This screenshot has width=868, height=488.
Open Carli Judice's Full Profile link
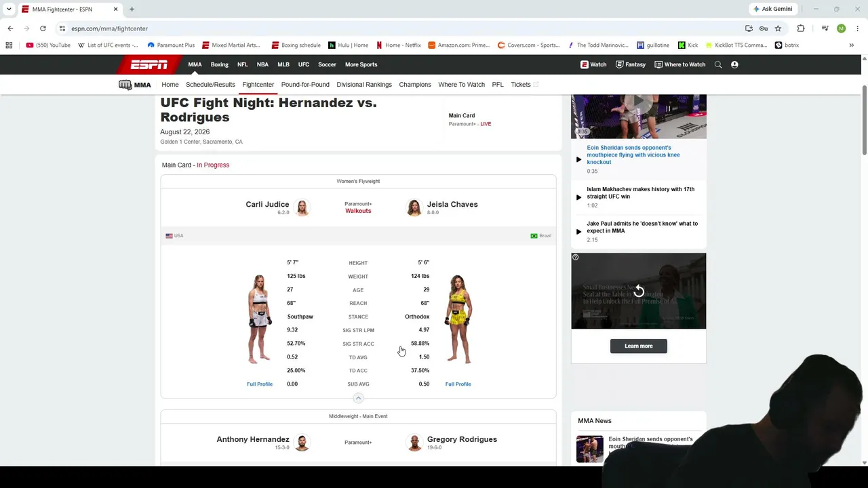pos(260,384)
